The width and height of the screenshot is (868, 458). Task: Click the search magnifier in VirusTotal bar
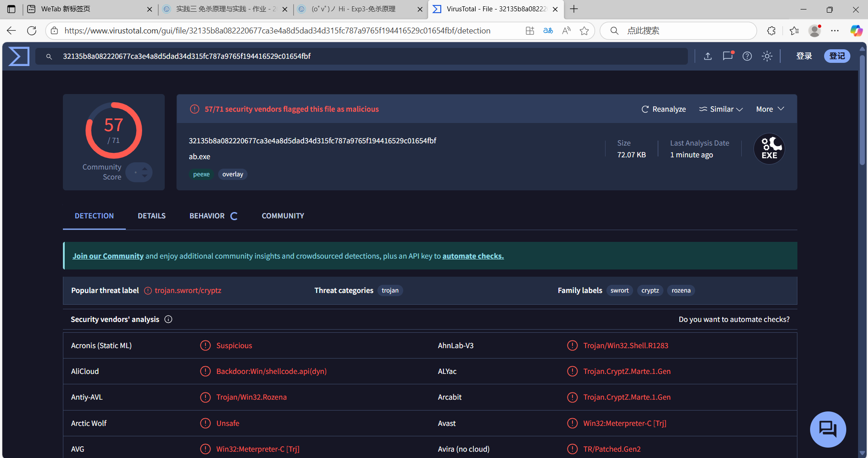coord(49,57)
